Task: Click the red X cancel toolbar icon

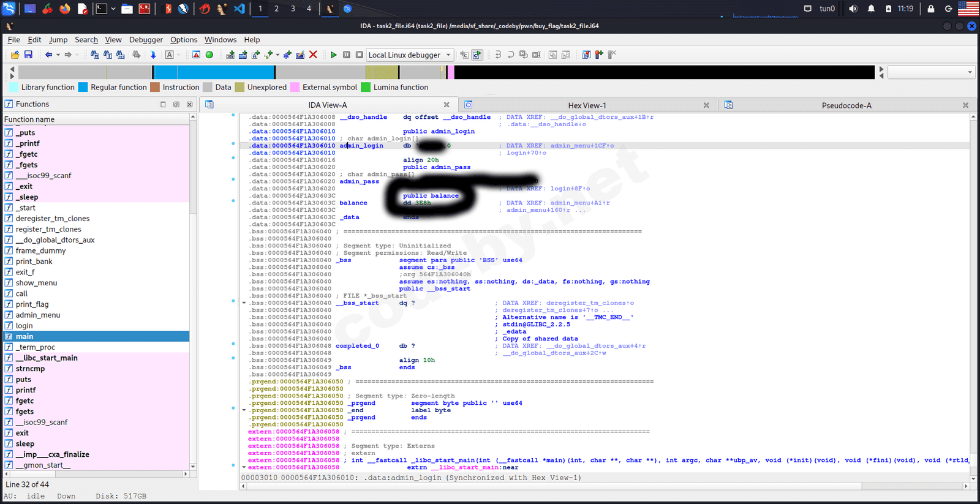Action: click(313, 55)
